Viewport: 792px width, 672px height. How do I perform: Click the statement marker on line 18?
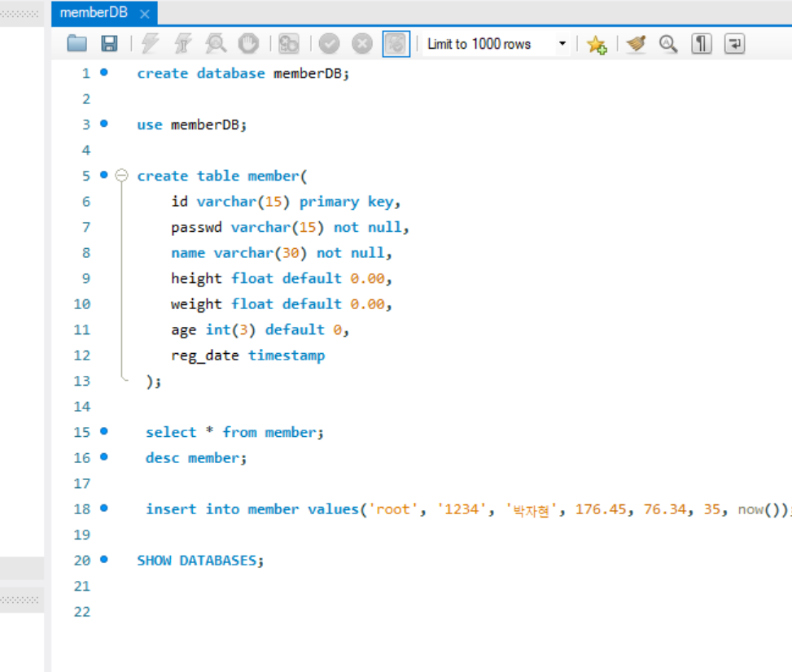[104, 508]
